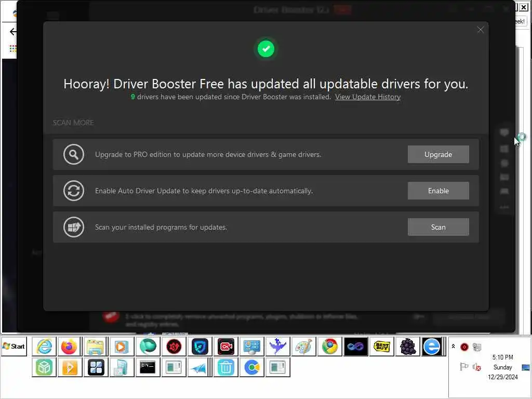Open the four-tile dark app icon in the taskbar
Viewport: 532px width, 399px height.
click(x=96, y=367)
